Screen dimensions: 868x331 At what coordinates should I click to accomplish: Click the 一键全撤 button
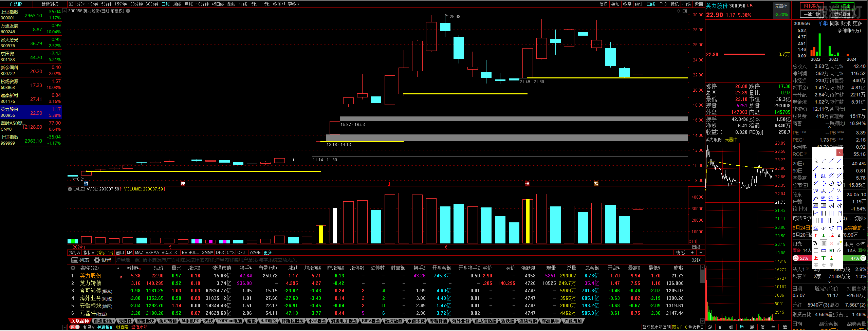click(811, 14)
